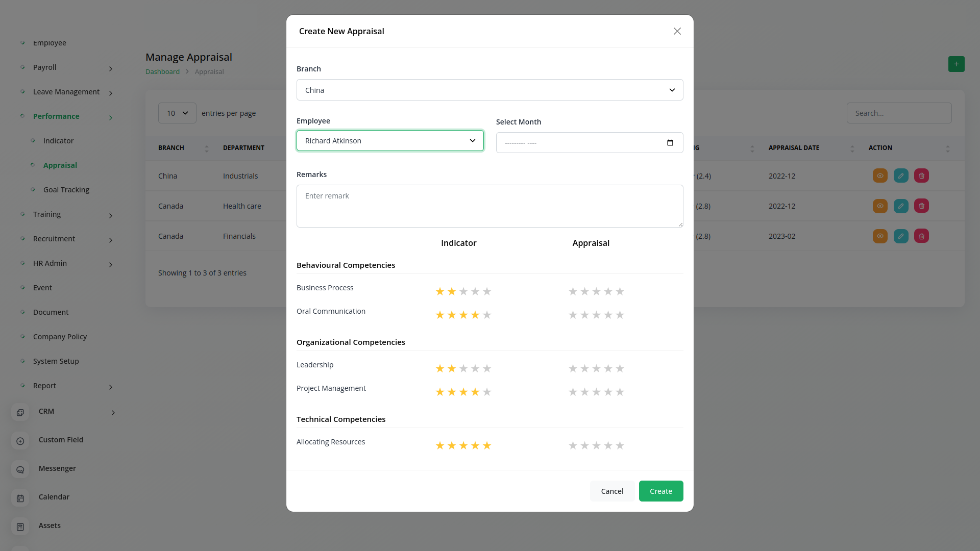Click the Messenger sidebar icon
980x551 pixels.
(x=20, y=469)
